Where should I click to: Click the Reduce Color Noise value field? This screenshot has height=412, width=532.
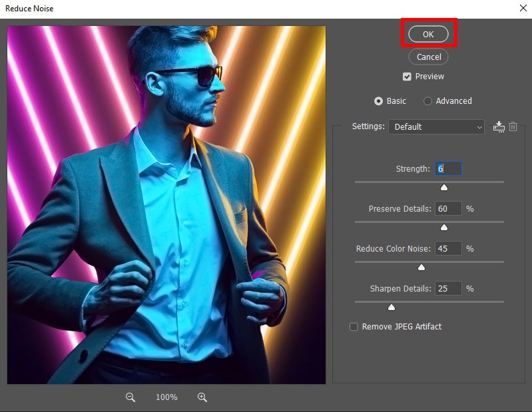click(x=448, y=248)
